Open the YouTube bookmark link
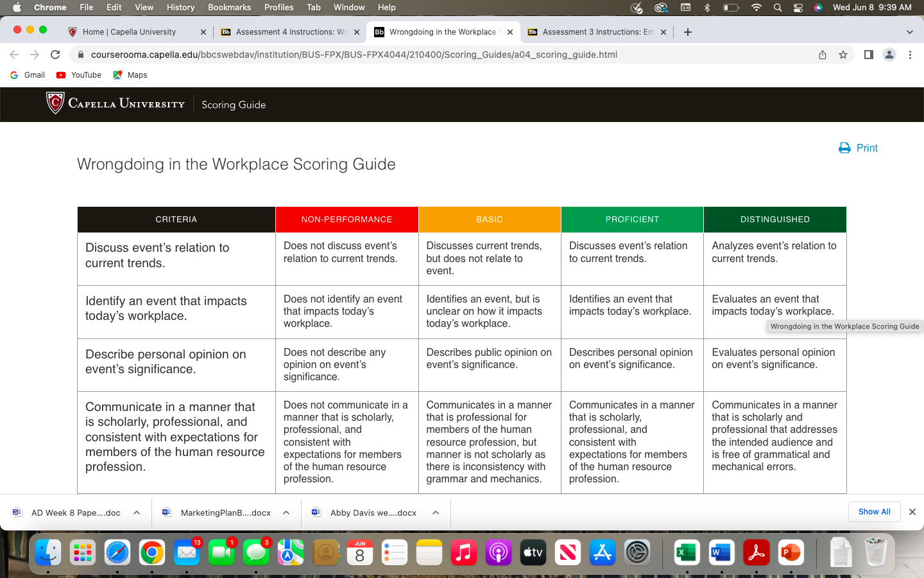This screenshot has height=578, width=924. [x=79, y=75]
